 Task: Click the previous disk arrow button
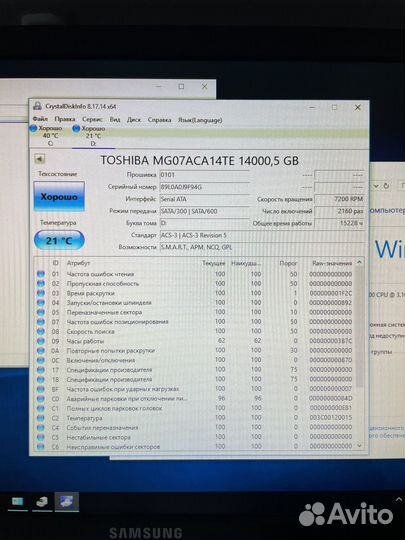(x=40, y=159)
